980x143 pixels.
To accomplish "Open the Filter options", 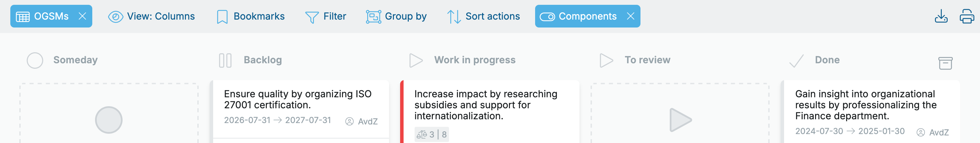I will 326,16.
